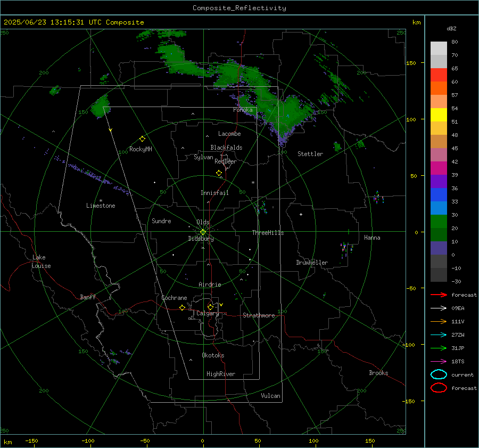Screen dimensions: 479x448
Task: Click the white 09EA arrow icon
Action: click(439, 308)
